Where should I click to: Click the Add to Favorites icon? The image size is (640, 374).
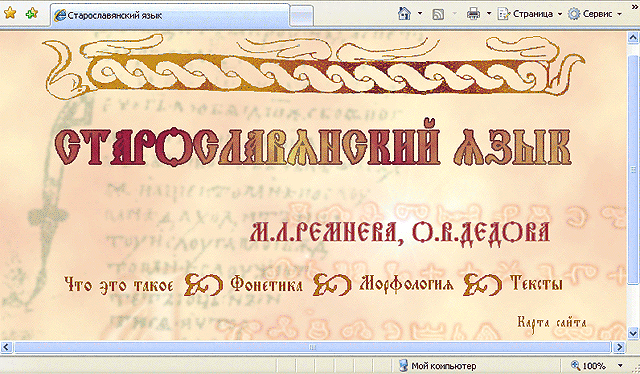click(32, 13)
